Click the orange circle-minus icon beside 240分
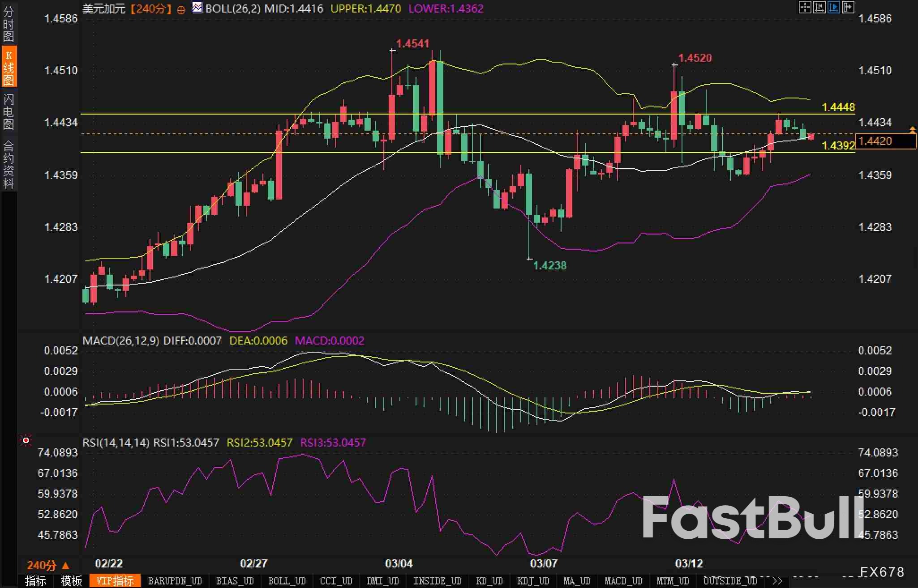 tap(181, 9)
